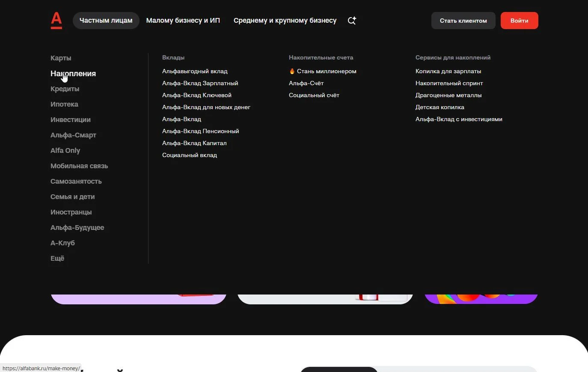Open the Ипотека menu category
The width and height of the screenshot is (588, 372).
tap(64, 104)
